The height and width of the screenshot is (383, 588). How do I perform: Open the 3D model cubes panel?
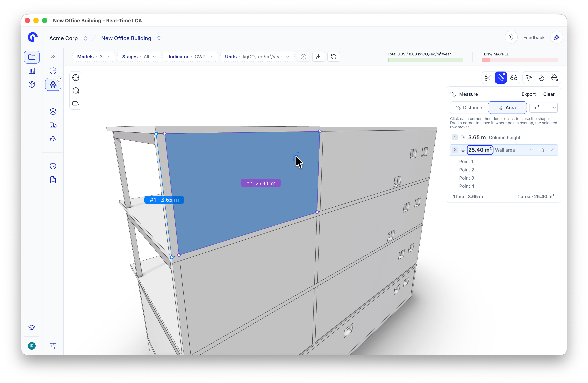(x=53, y=85)
